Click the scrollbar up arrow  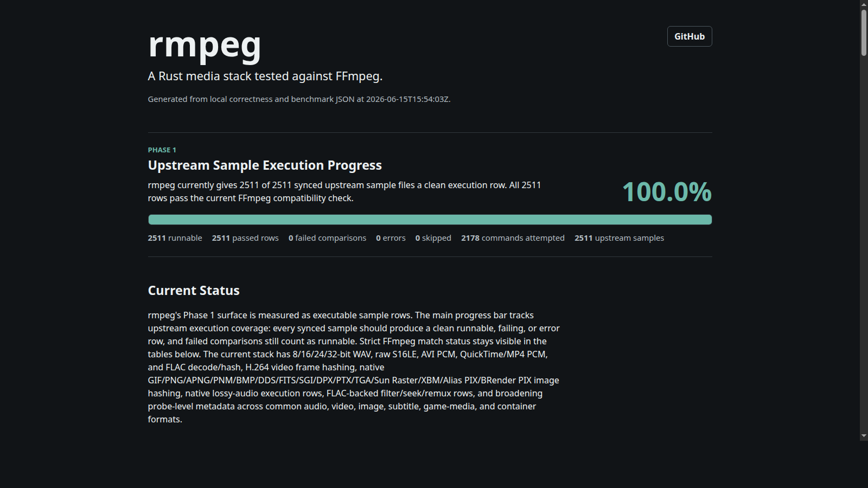[x=864, y=4]
